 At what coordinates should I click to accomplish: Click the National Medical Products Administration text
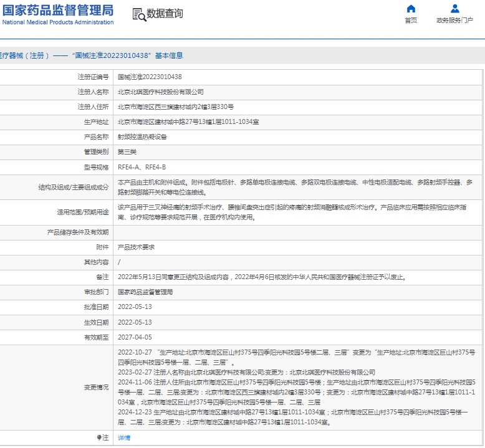(x=58, y=22)
